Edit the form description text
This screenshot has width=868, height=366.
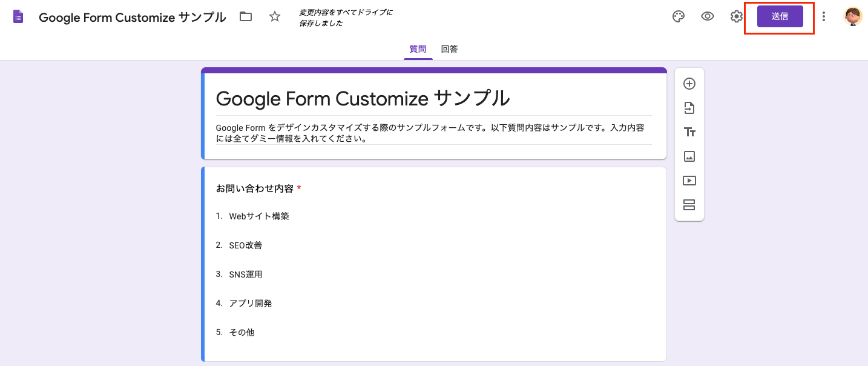click(433, 133)
